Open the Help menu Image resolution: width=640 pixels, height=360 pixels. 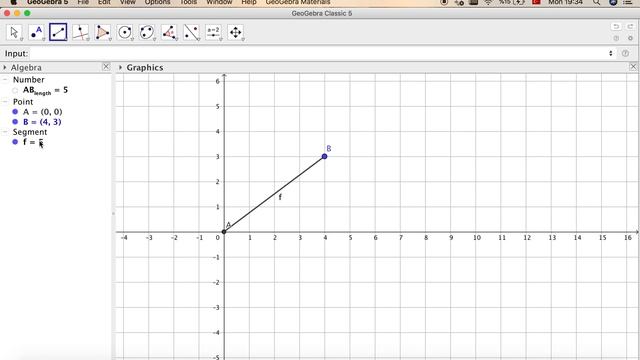click(249, 2)
